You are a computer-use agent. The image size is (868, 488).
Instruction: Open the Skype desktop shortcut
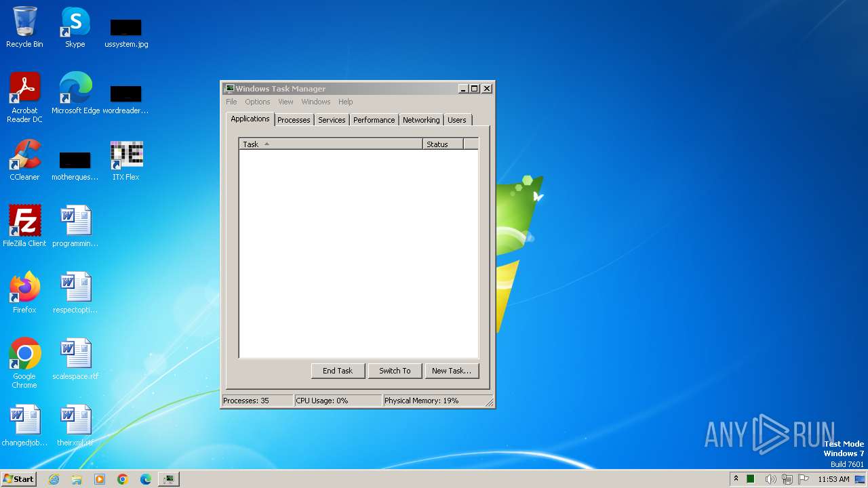pos(75,27)
